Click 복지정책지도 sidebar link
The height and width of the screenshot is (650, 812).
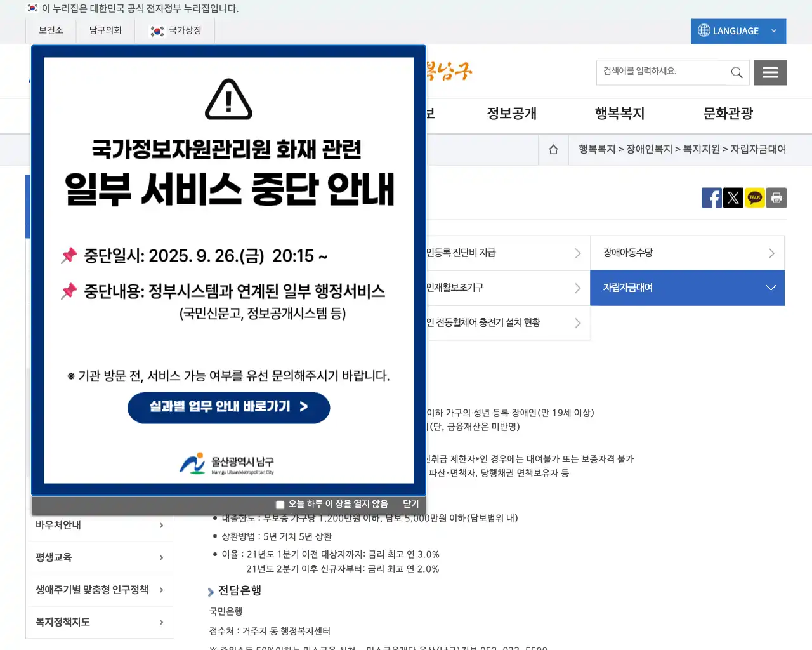(x=63, y=622)
